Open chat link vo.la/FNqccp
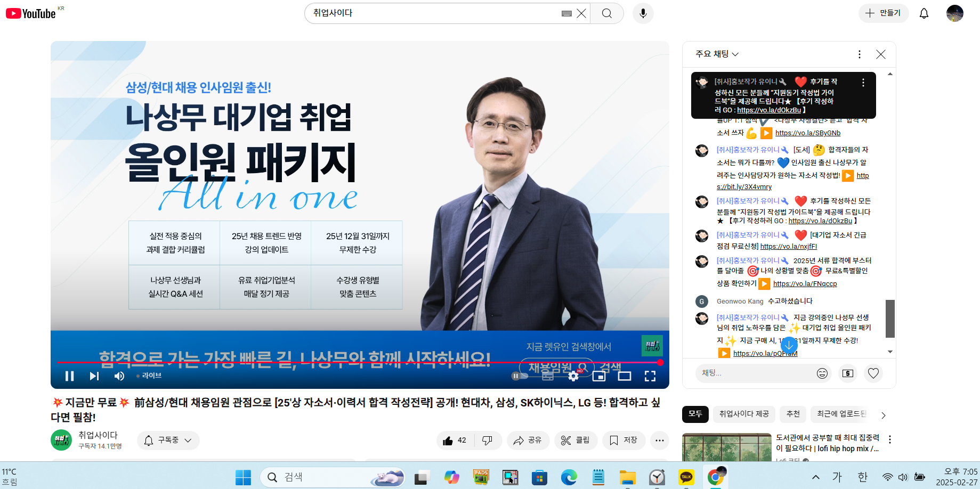Viewport: 980px width, 489px height. [805, 284]
